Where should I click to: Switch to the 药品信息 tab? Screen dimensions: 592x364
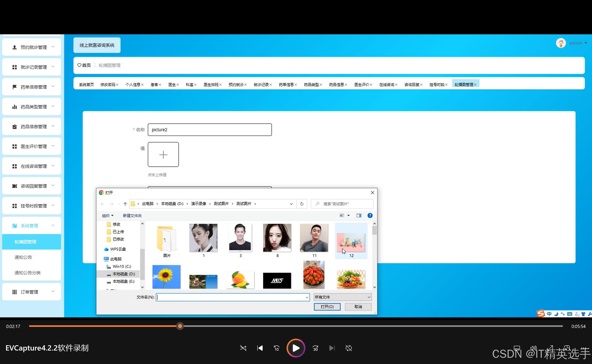(336, 85)
